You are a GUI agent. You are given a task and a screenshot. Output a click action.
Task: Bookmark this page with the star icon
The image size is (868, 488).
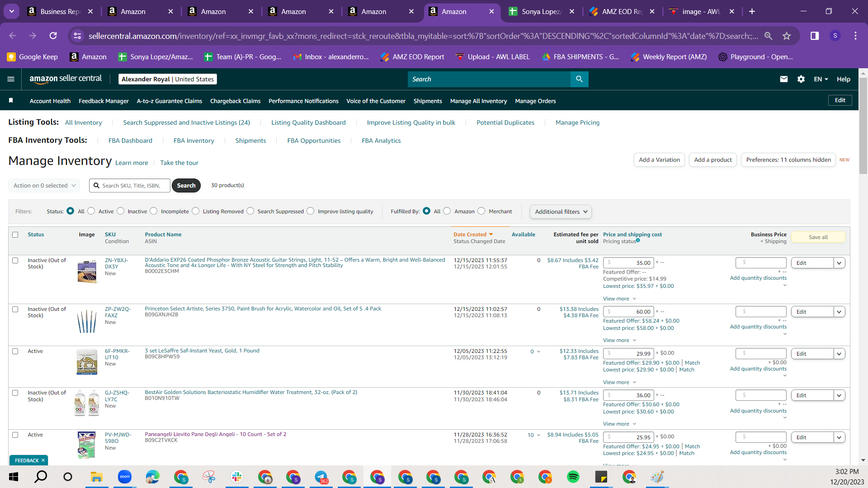click(x=787, y=36)
